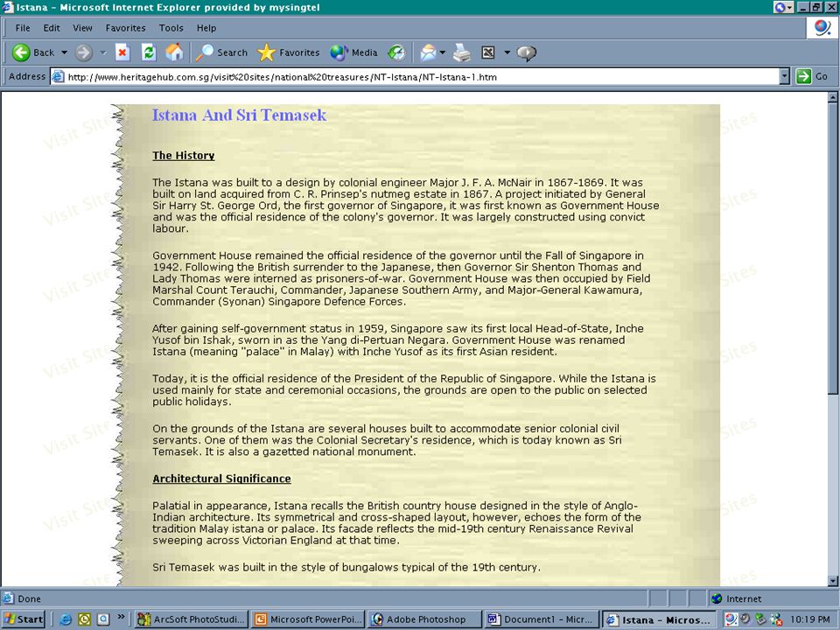Click the third system tray icon
Viewport: 840px width, 630px height.
coord(760,619)
